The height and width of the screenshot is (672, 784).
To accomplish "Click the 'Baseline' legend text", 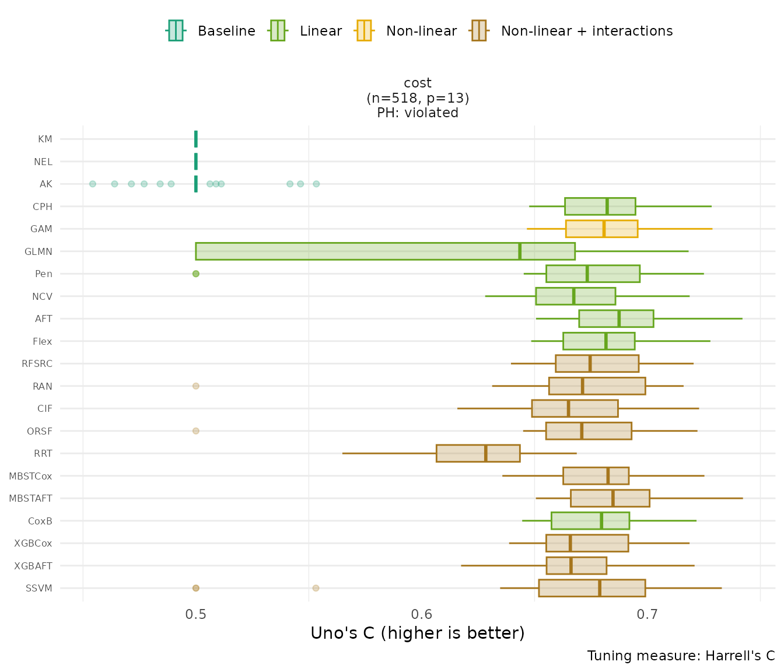I will click(x=226, y=31).
